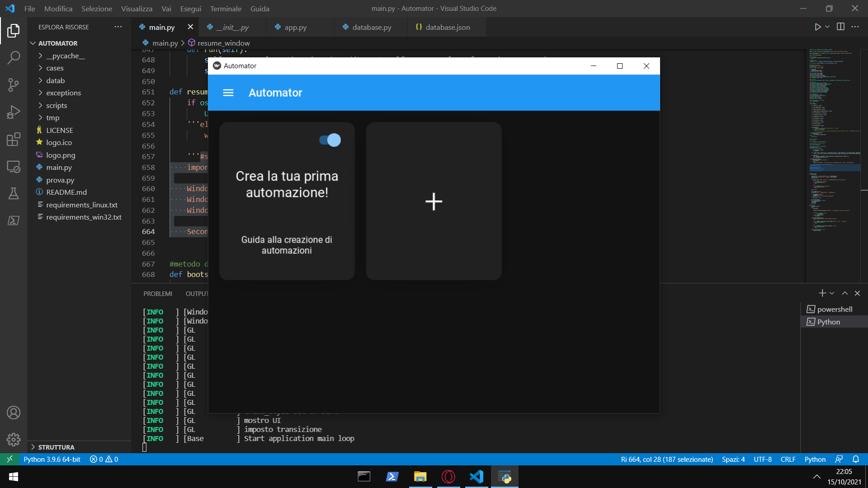868x488 pixels.
Task: Open the Testing view flask icon
Action: (13, 193)
